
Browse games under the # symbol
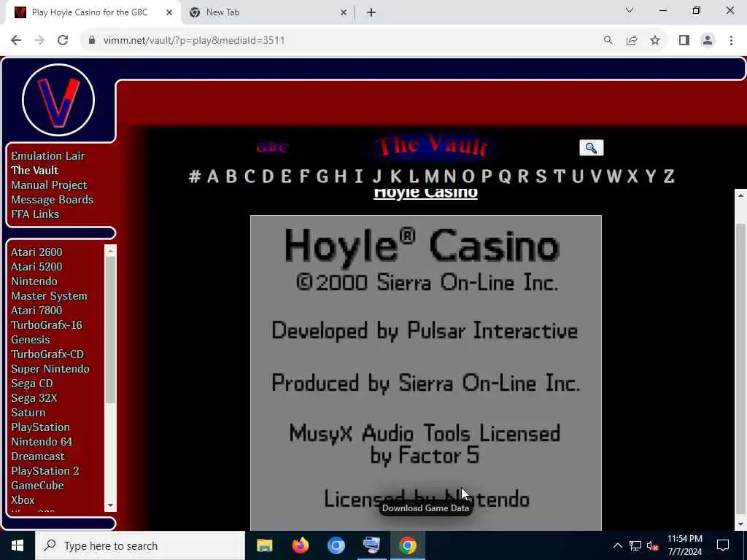coord(194,176)
